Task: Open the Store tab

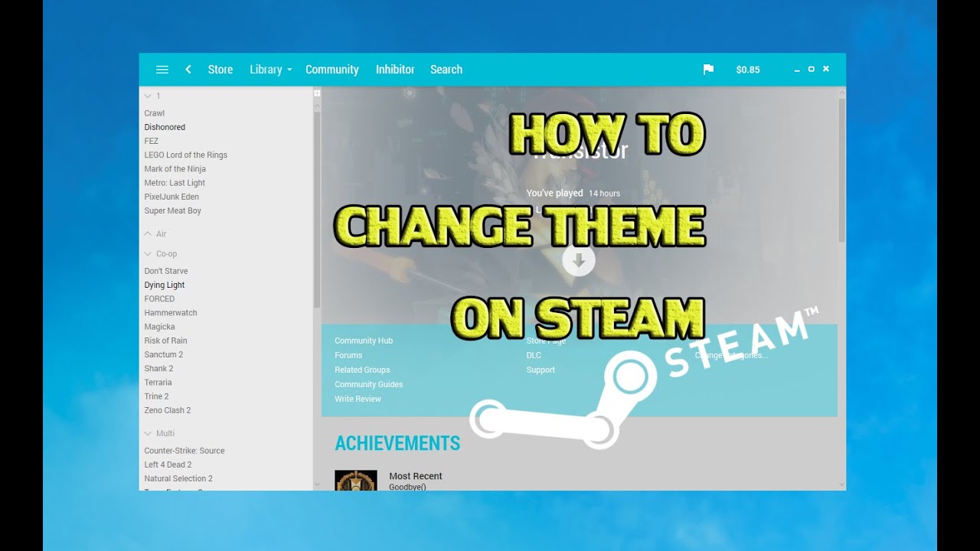Action: pos(220,70)
